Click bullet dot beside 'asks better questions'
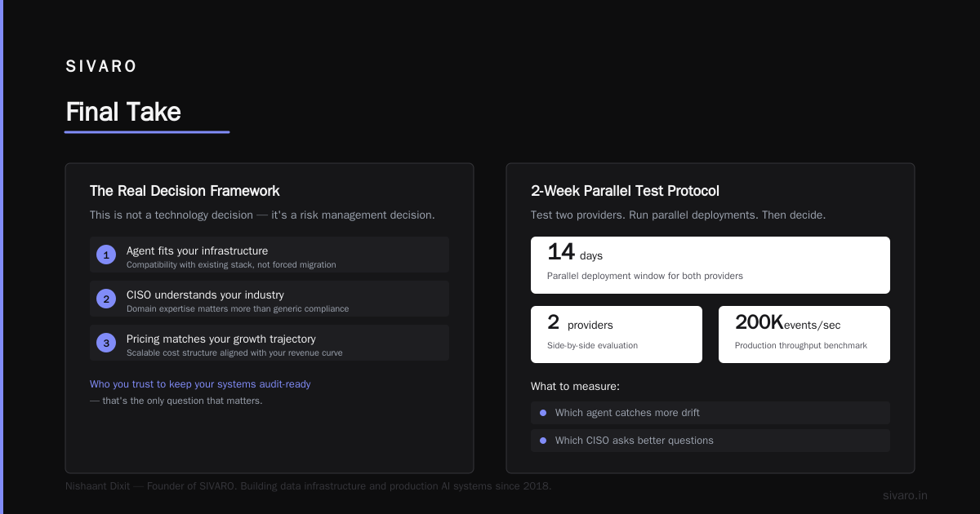Viewport: 980px width, 514px height. click(543, 441)
